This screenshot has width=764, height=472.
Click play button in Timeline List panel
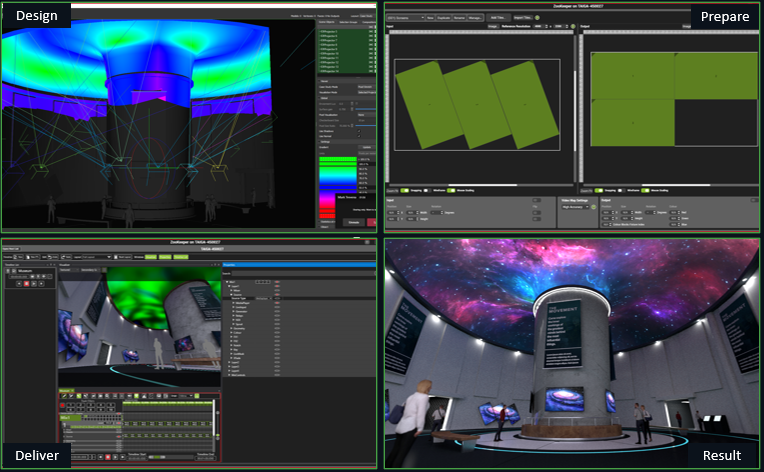pos(34,283)
